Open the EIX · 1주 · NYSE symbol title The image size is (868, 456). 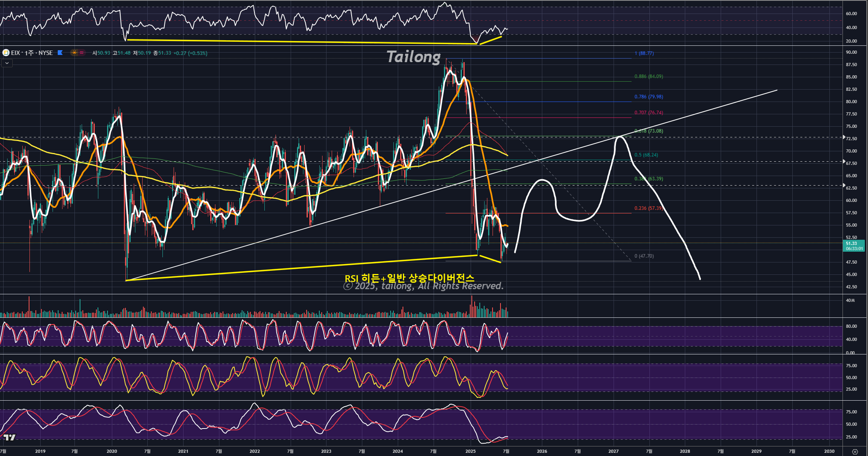click(x=32, y=53)
